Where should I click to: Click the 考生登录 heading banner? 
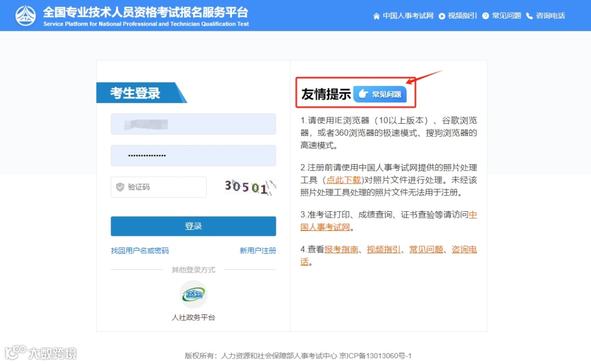(x=142, y=93)
